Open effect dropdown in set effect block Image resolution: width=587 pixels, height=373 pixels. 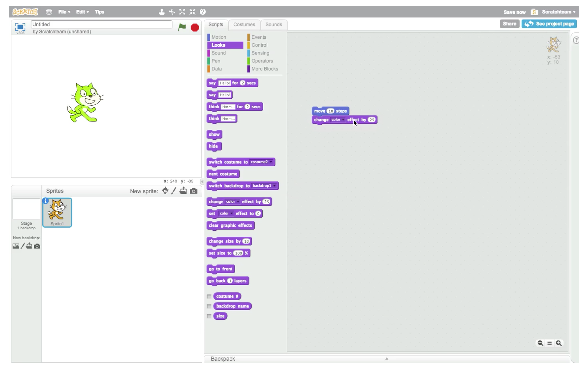click(x=226, y=213)
